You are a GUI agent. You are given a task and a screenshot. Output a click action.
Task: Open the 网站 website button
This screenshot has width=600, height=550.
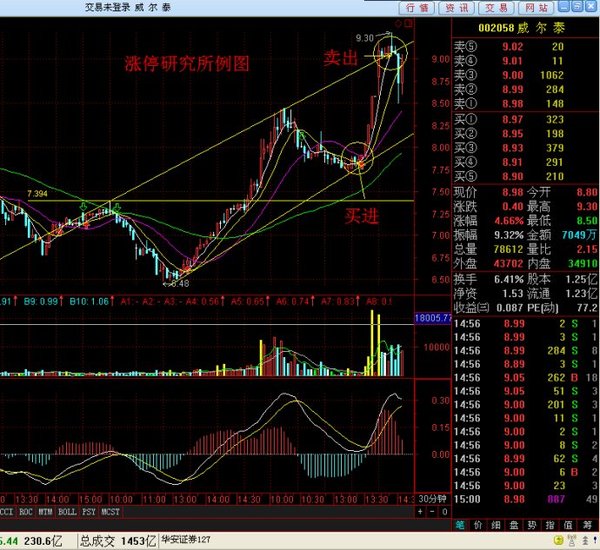pyautogui.click(x=536, y=8)
